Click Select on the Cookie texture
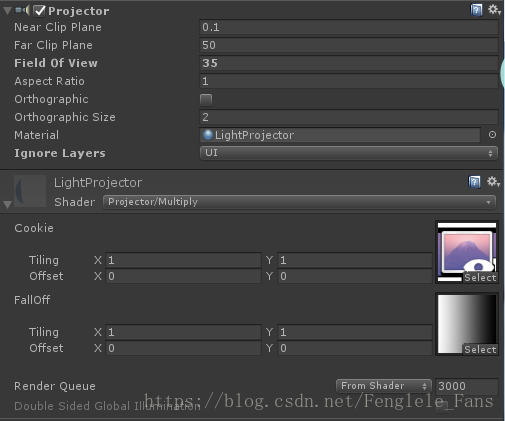505x421 pixels. [x=480, y=277]
